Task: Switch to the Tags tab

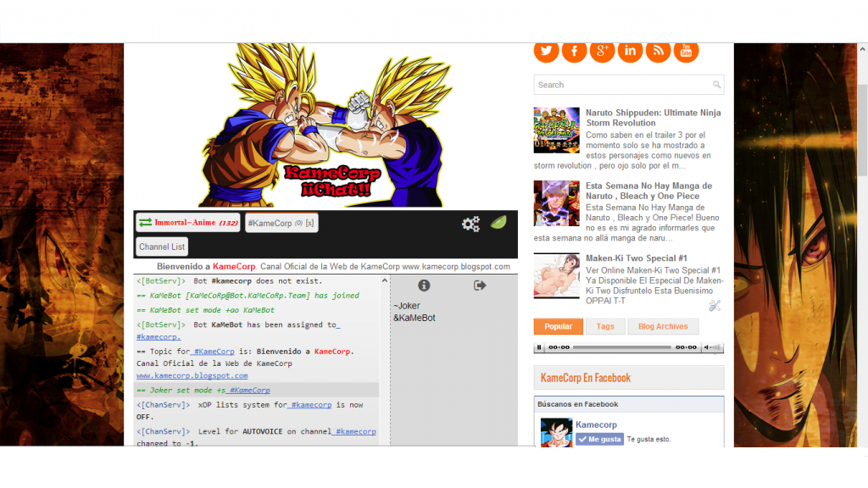Action: tap(605, 326)
